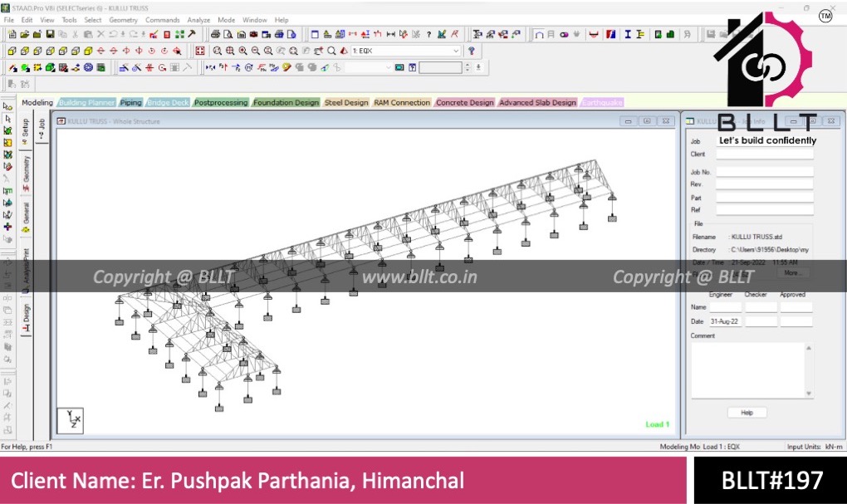
Task: Click the Approved Name field
Action: point(796,307)
